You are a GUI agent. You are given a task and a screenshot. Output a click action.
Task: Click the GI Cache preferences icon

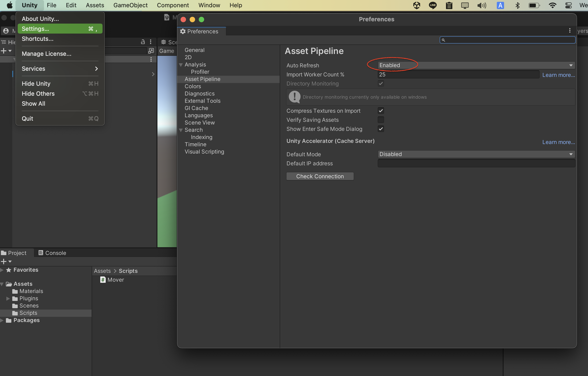pyautogui.click(x=196, y=108)
